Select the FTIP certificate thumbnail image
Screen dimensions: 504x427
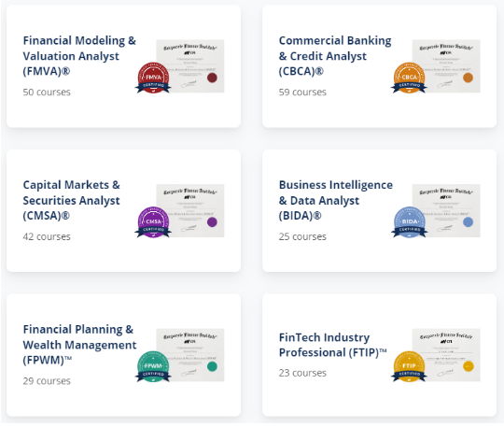point(446,355)
